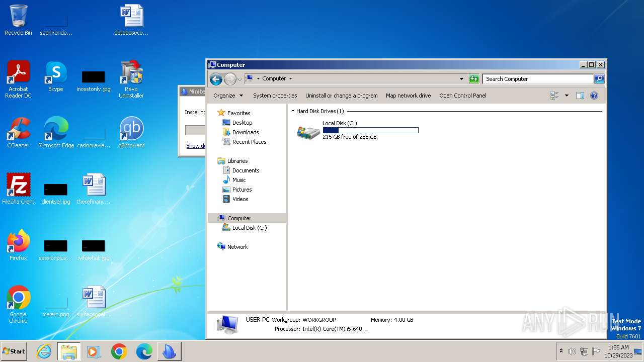Open Explorer help
The width and height of the screenshot is (644, 362).
coord(594,96)
